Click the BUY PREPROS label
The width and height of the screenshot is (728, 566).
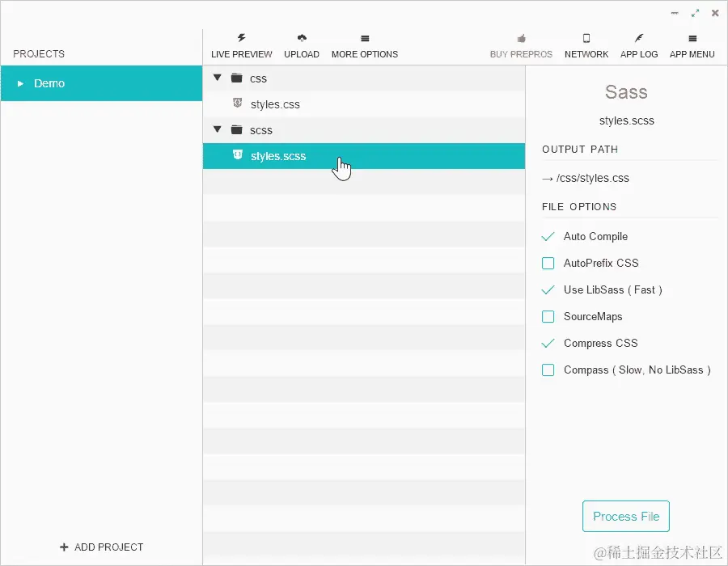521,54
